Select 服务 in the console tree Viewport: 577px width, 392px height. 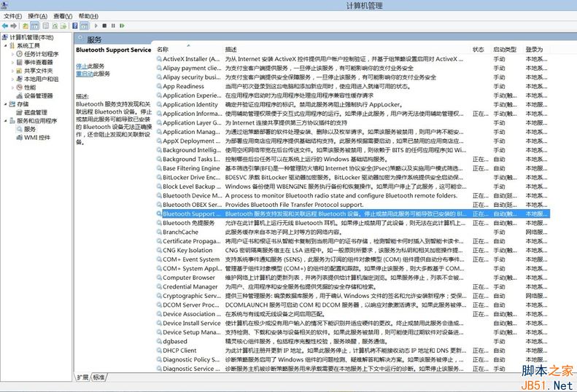click(x=30, y=129)
